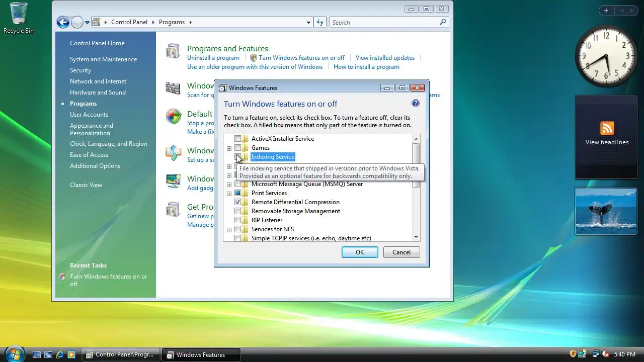The width and height of the screenshot is (644, 362).
Task: Check the Games feature checkbox
Action: click(237, 148)
